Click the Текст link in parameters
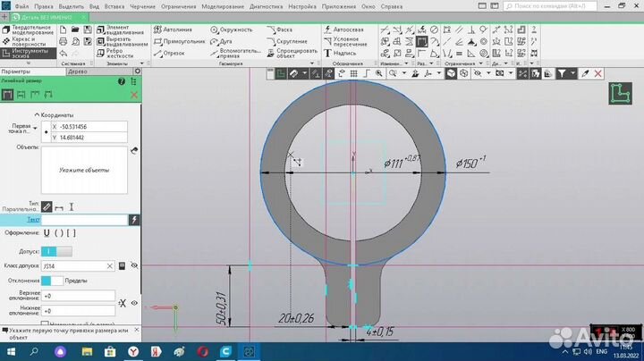The width and height of the screenshot is (644, 361). [34, 219]
